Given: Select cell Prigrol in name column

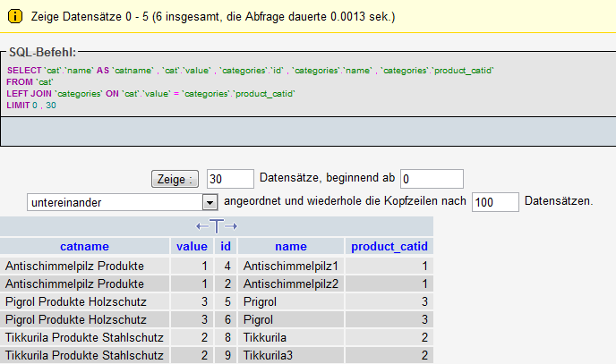Looking at the screenshot, I should click(291, 301).
